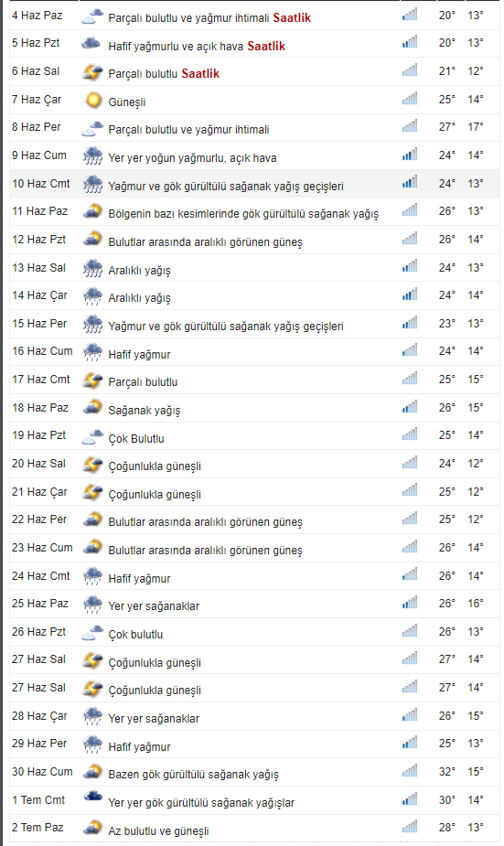Screen dimensions: 504x846
Task: Click the weather icon for 30 Haz Cum
Action: (92, 773)
